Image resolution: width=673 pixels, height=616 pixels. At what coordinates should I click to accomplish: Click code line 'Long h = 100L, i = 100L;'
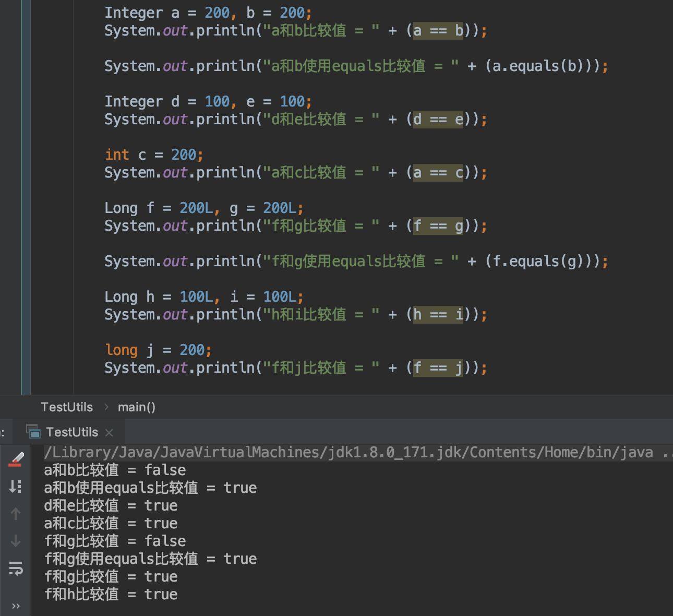[x=204, y=297]
